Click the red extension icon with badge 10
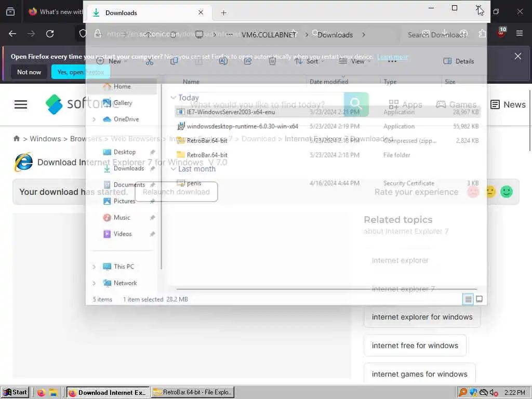Viewport: 532px width, 399px height. [x=501, y=32]
